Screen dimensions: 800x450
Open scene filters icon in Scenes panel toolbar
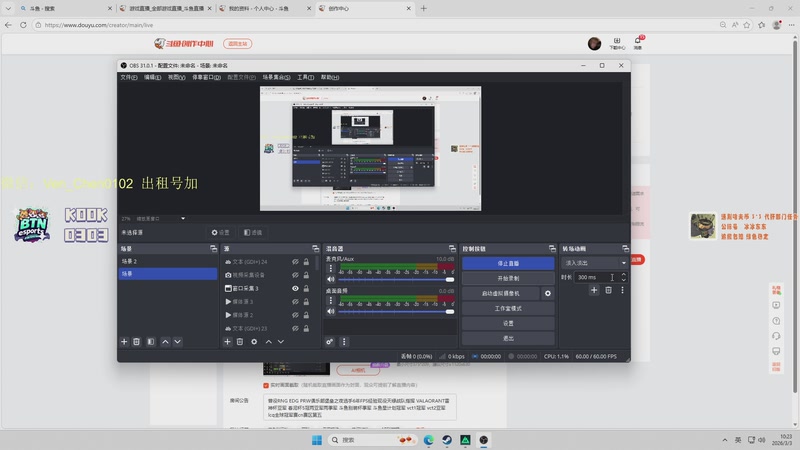(151, 342)
